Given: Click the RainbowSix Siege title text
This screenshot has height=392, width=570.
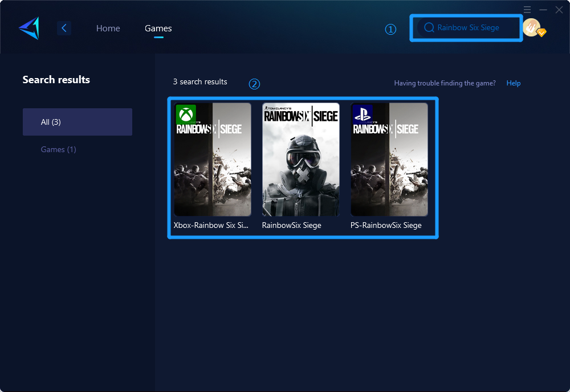Looking at the screenshot, I should point(291,225).
